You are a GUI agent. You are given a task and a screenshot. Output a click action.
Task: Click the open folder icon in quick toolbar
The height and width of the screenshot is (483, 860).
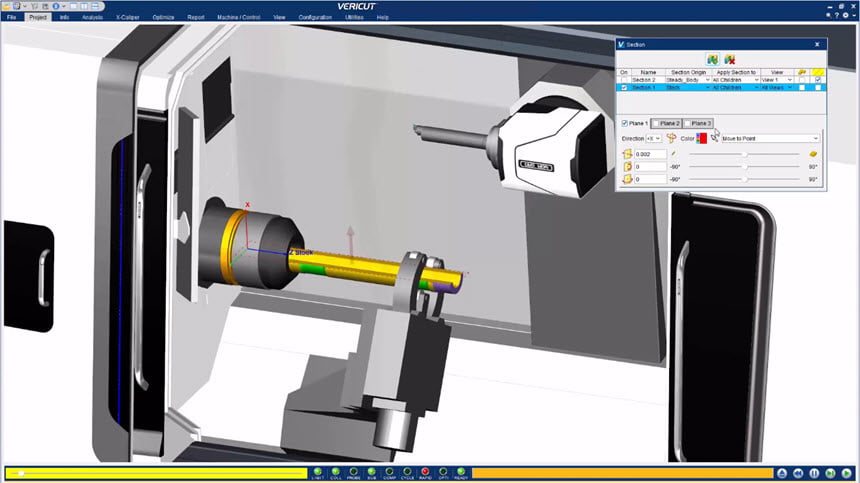click(x=6, y=6)
